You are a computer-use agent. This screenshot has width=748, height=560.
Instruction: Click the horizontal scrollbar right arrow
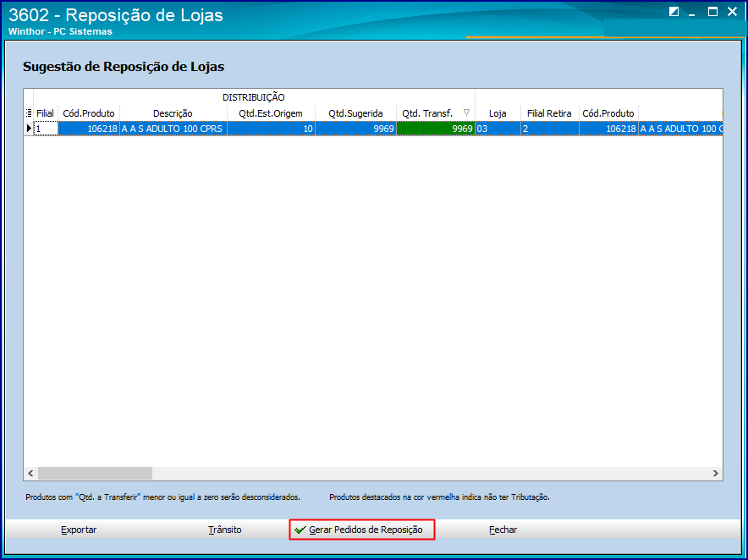pyautogui.click(x=716, y=473)
